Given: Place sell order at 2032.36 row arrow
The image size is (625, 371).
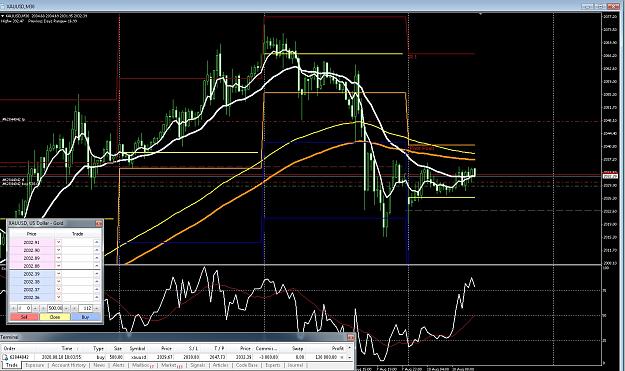Looking at the screenshot, I should pos(58,297).
